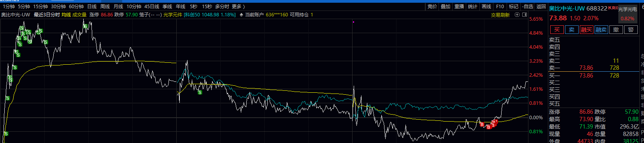This screenshot has width=644, height=143.
Task: Click 融买 margin buy button
Action: [586, 30]
